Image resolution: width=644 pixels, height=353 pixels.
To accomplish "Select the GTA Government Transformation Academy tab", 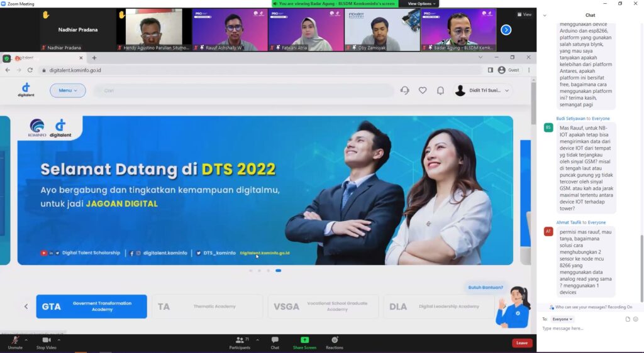I will (x=92, y=307).
